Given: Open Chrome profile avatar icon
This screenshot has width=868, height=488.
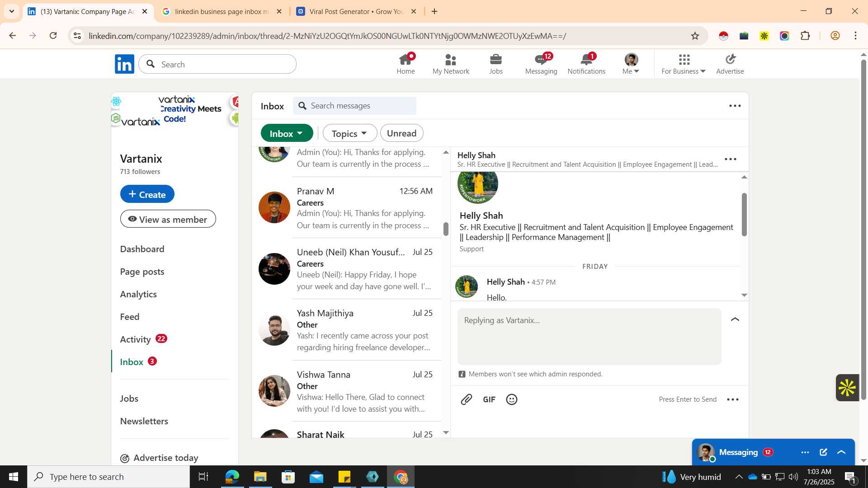Looking at the screenshot, I should pos(835,36).
